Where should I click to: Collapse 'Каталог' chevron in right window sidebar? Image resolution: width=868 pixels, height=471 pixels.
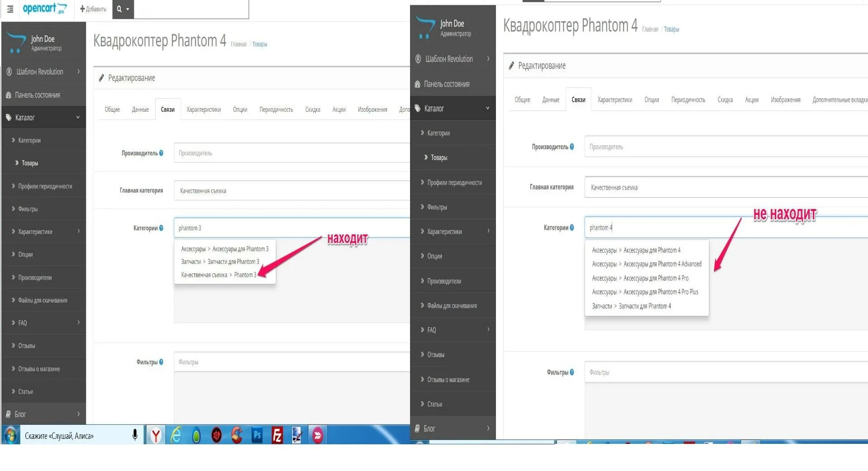tap(488, 108)
